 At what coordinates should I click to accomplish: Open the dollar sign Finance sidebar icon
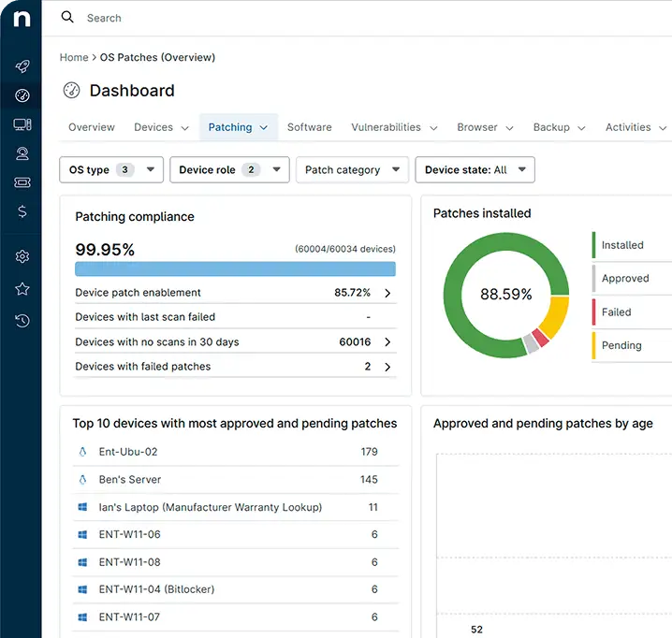(22, 211)
